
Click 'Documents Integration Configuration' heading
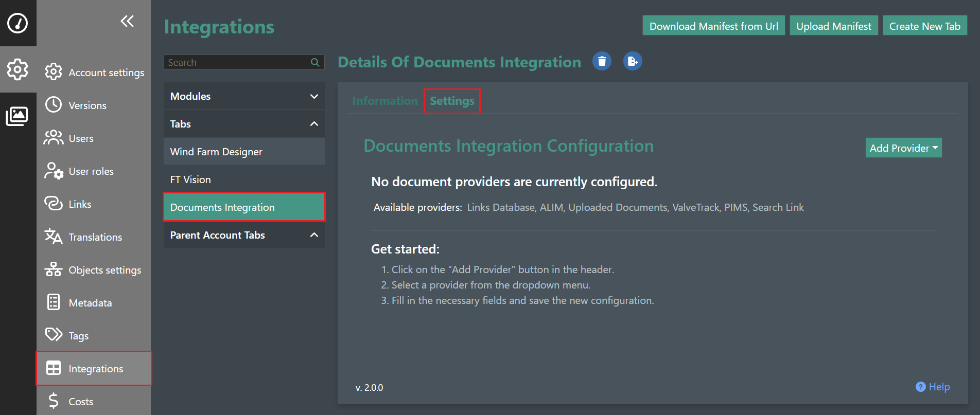509,146
